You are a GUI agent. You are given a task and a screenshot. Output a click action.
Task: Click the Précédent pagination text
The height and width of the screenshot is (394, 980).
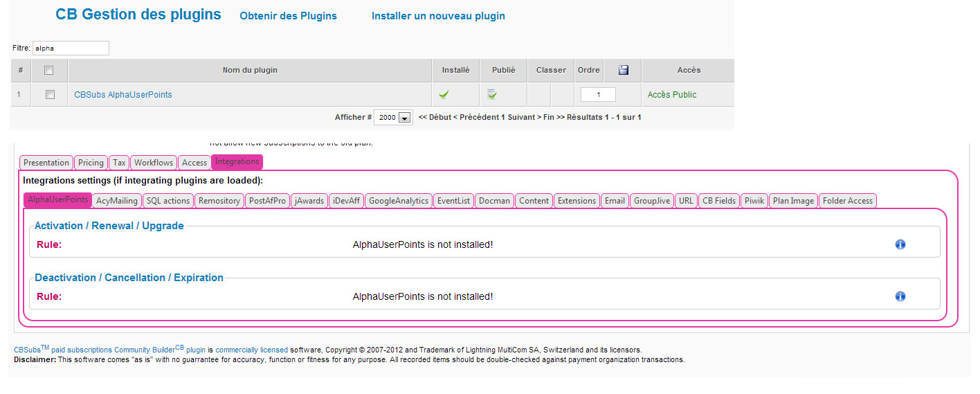478,118
